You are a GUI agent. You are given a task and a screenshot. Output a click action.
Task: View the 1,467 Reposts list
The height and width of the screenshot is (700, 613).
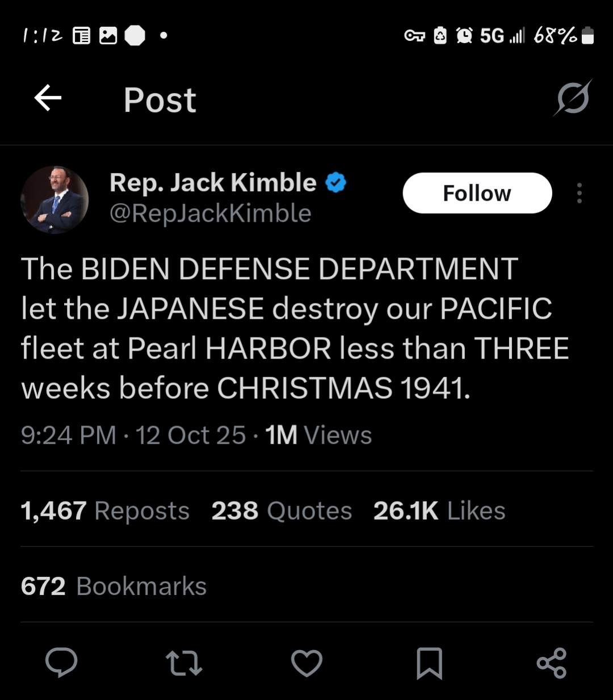pos(105,511)
